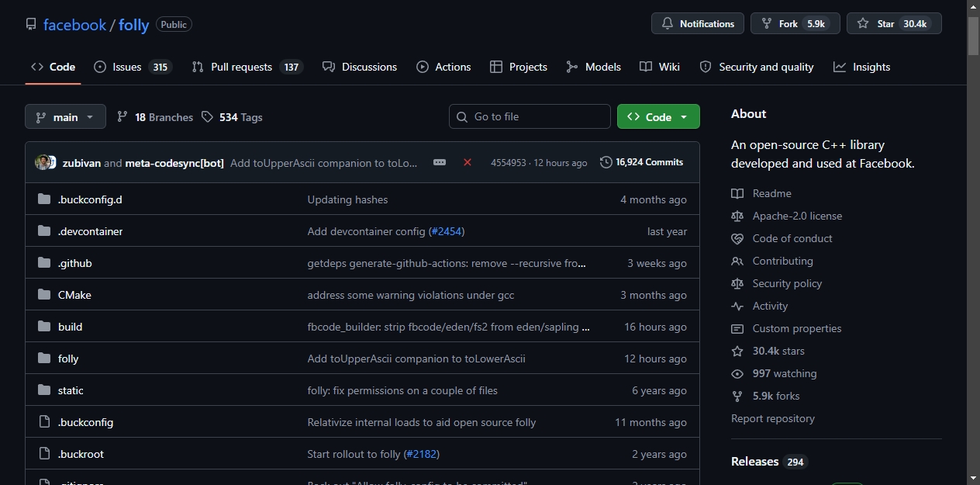Open 'address some warning violations under gcc' commit

click(411, 295)
